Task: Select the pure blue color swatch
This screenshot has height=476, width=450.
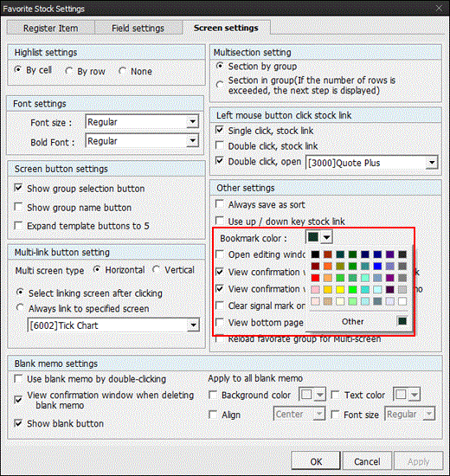Action: pyautogui.click(x=377, y=267)
